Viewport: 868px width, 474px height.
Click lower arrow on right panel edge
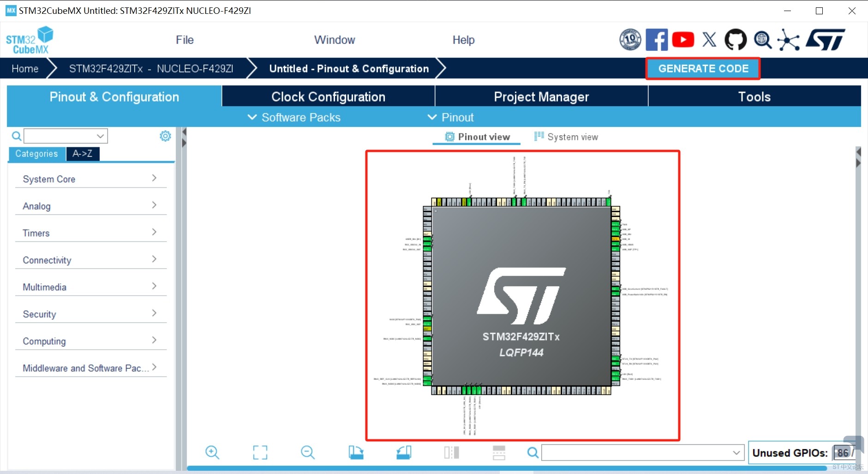coord(858,163)
